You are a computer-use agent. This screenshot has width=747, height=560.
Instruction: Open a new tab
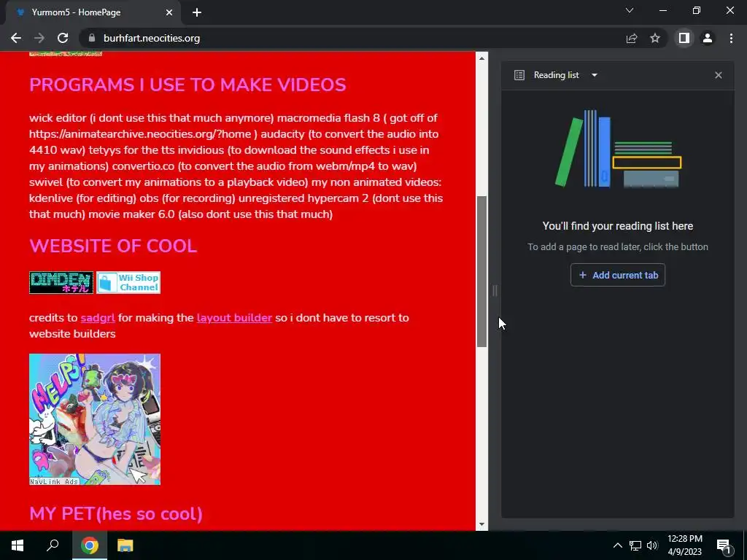coord(197,12)
